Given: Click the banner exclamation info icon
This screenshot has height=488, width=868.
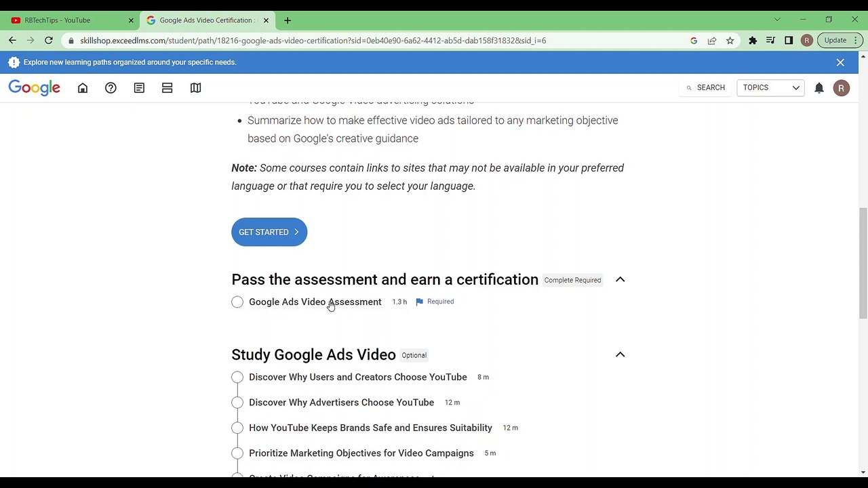Looking at the screenshot, I should pos(14,62).
